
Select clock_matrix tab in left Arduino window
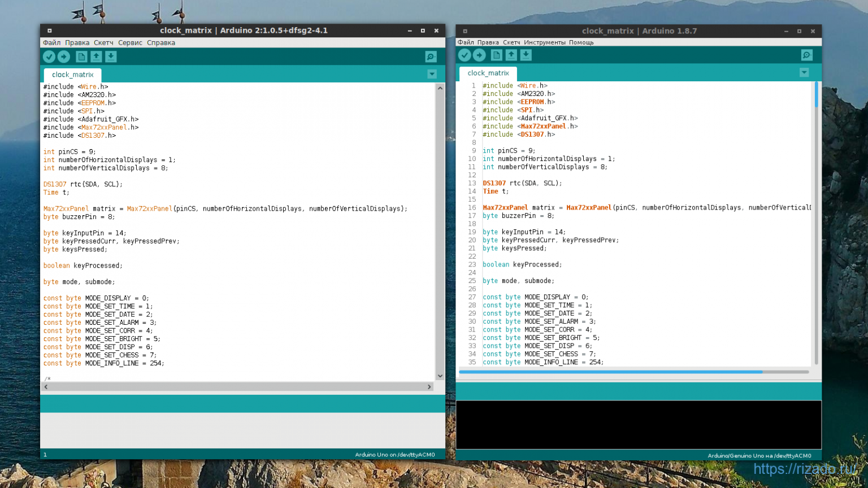tap(73, 75)
